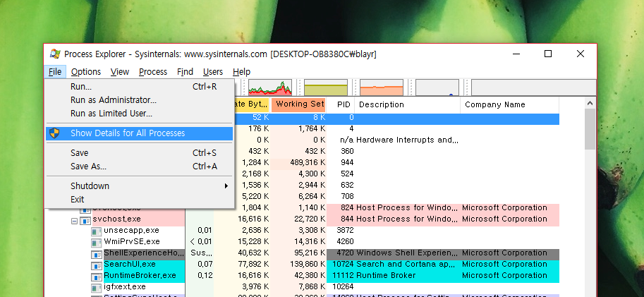Click the Runtime Broker description cell
The height and width of the screenshot is (297, 644).
pos(386,275)
